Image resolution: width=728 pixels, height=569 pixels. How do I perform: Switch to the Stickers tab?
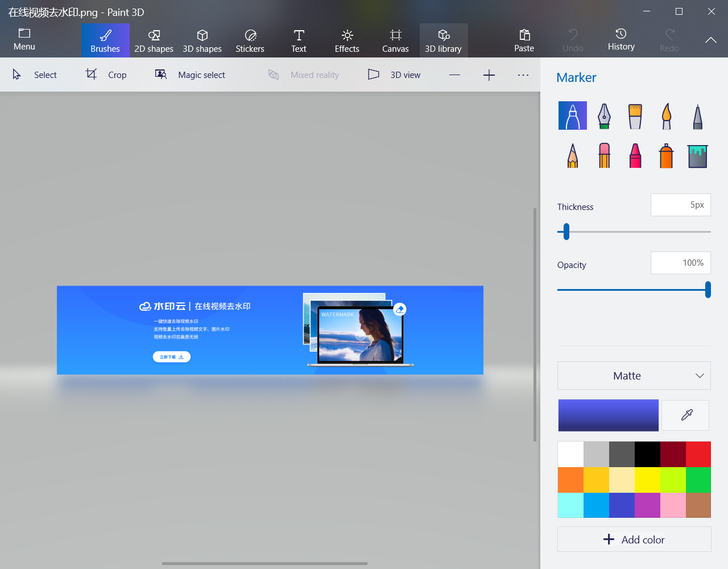(250, 40)
